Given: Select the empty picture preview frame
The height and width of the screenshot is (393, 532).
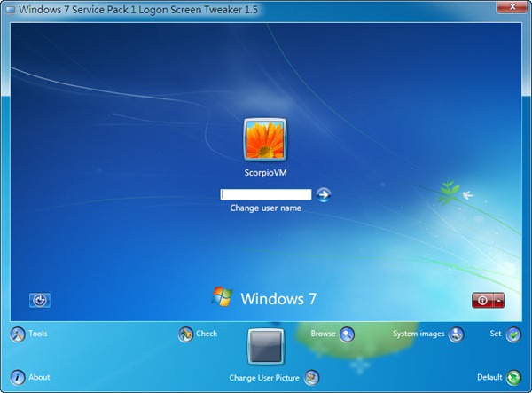Looking at the screenshot, I should [265, 347].
